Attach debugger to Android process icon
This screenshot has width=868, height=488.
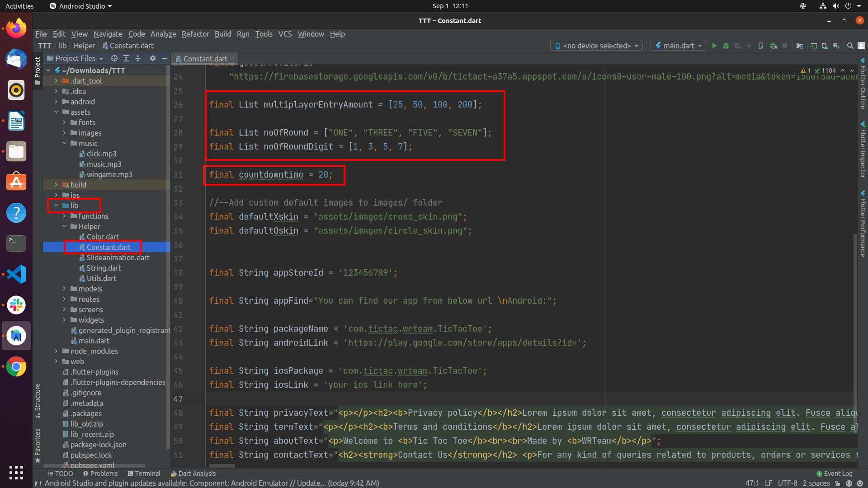(774, 46)
